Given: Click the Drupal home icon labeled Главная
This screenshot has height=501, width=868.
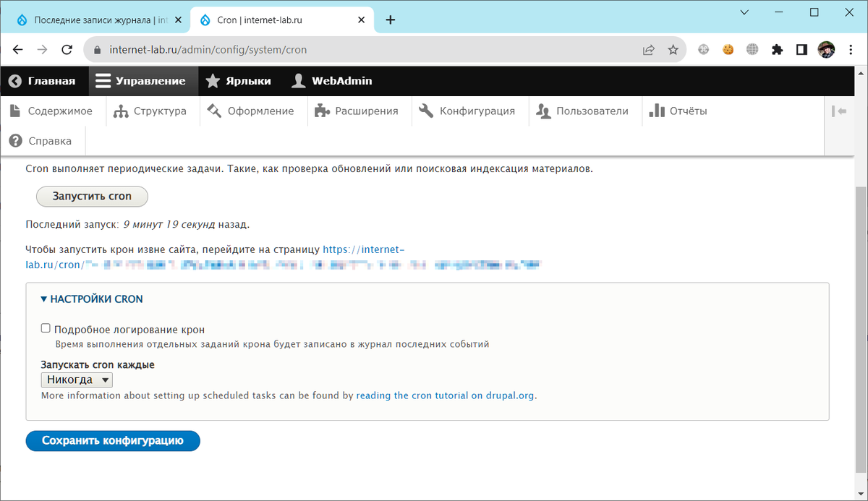Looking at the screenshot, I should (x=14, y=81).
